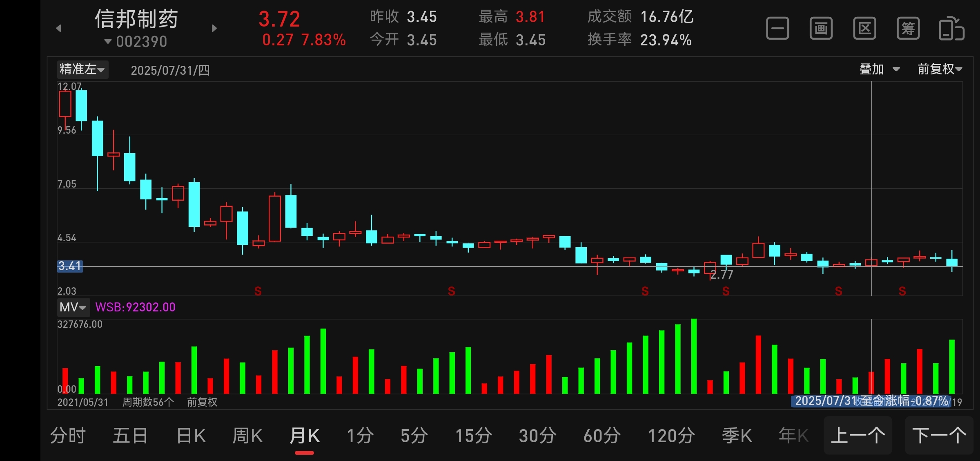Go to previous stock with left arrow

click(59, 28)
